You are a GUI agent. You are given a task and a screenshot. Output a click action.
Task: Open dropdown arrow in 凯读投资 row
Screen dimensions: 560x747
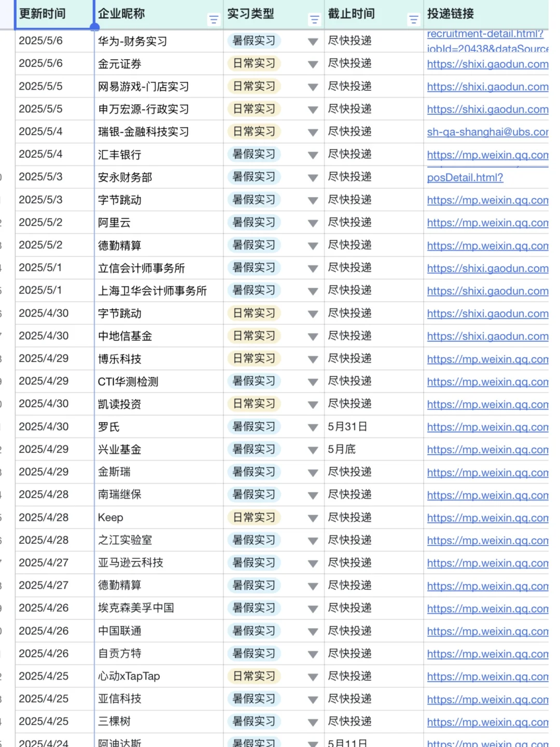coord(313,405)
